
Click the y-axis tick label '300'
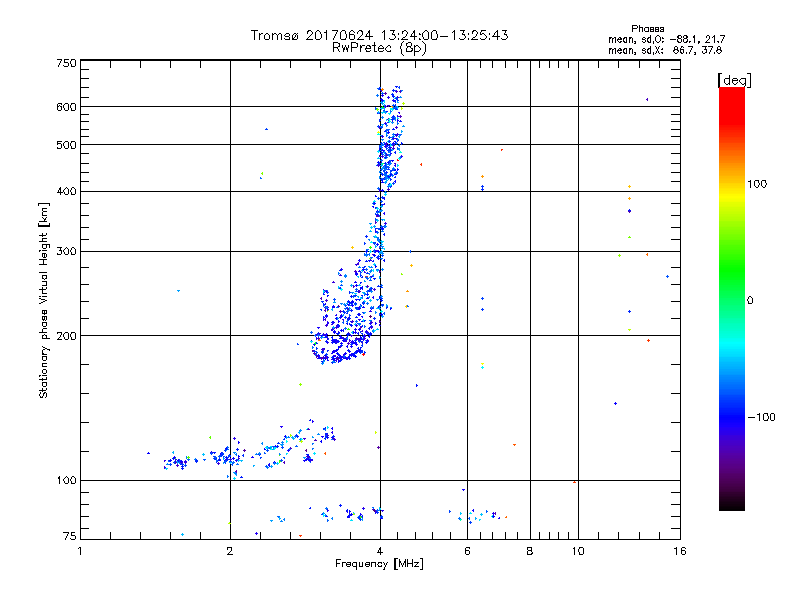tap(66, 252)
